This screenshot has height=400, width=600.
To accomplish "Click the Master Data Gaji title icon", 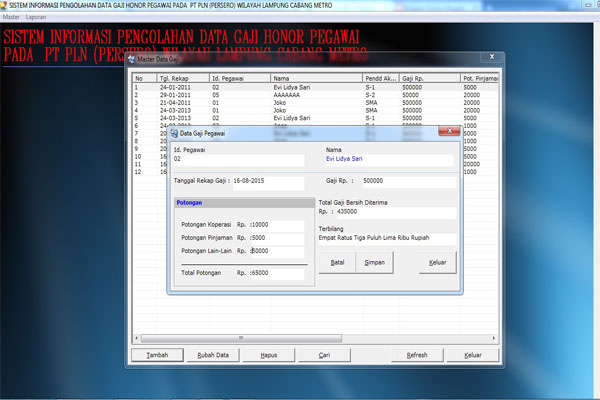I will (132, 59).
